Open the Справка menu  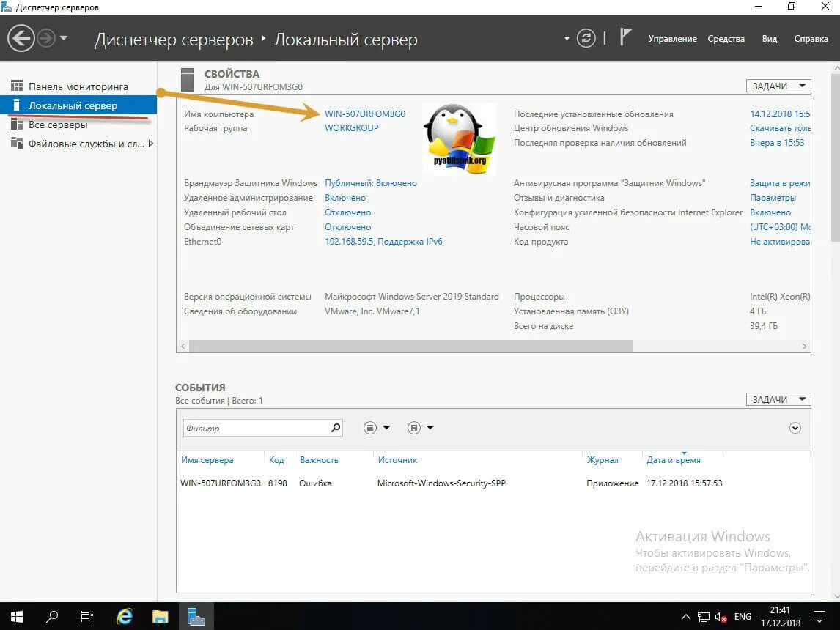click(811, 39)
